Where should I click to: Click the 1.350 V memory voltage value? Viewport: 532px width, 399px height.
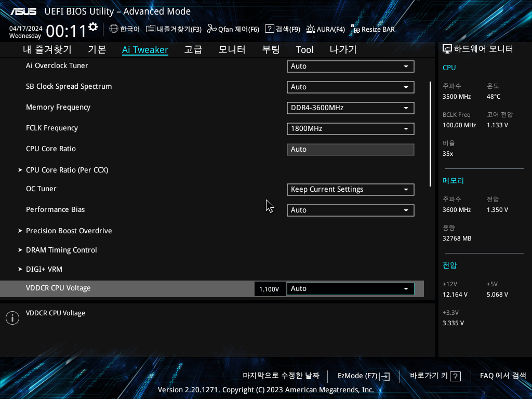497,210
